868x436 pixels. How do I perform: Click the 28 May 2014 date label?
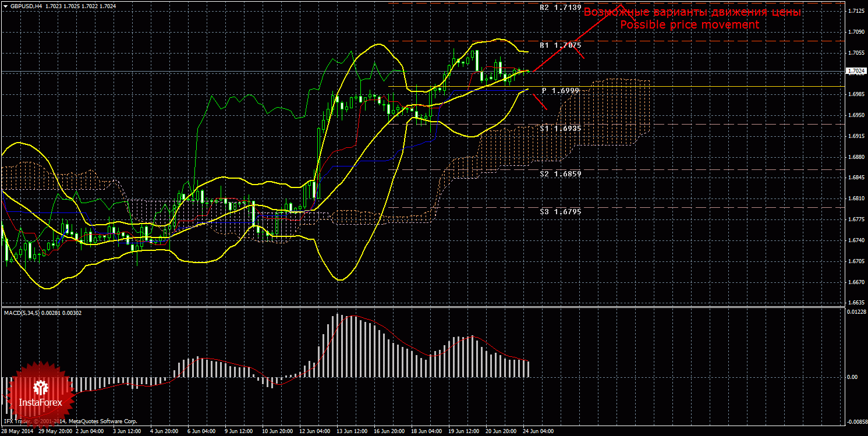tap(17, 432)
